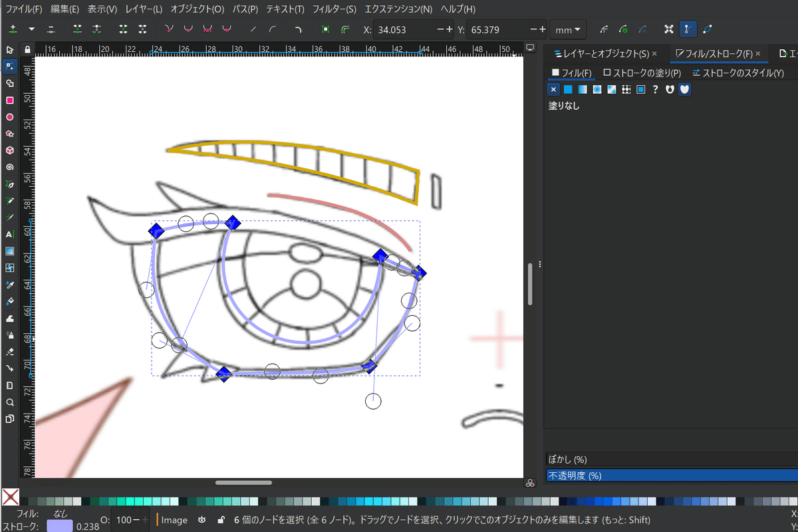
Task: Select the Node edit tool
Action: [9, 66]
